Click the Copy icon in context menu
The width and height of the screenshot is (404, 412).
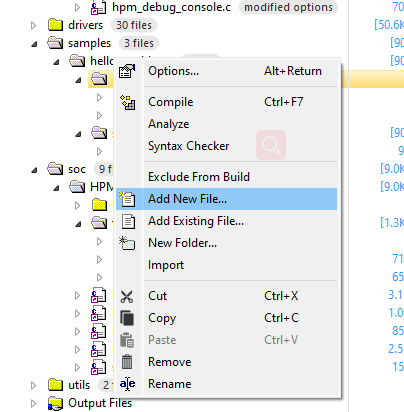[127, 318]
